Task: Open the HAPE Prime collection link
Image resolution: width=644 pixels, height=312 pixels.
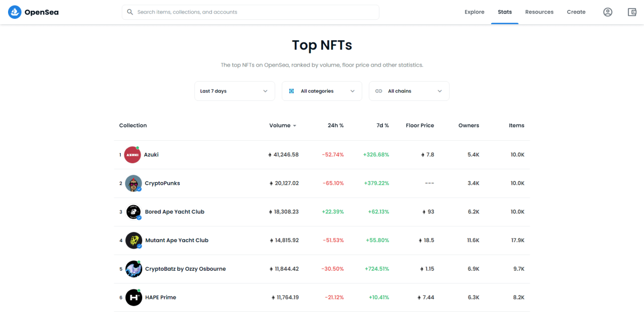Action: click(x=160, y=298)
